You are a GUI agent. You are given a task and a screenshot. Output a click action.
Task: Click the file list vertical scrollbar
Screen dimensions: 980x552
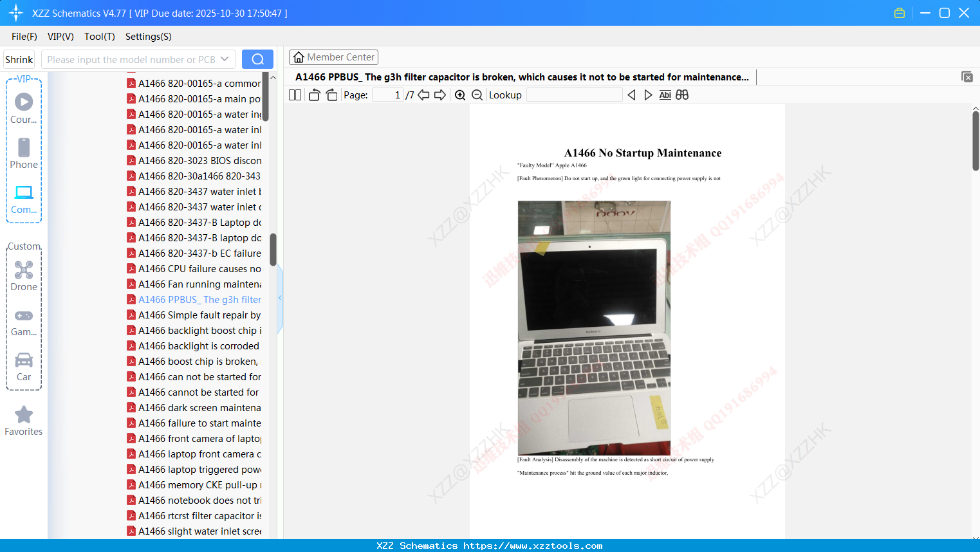(273, 250)
